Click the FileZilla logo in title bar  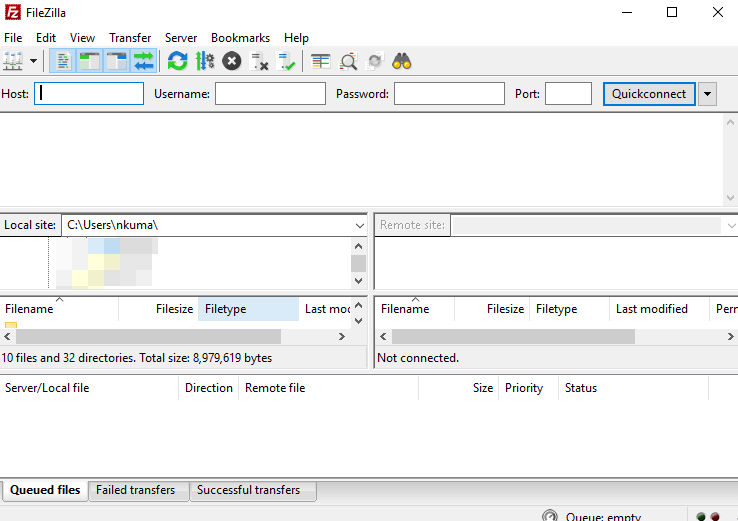click(13, 12)
